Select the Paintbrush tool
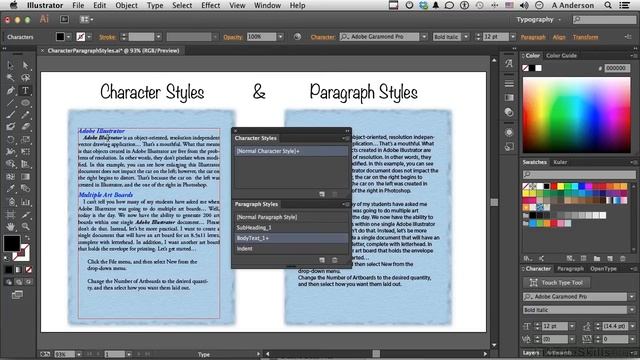Screen dimensions: 640x360 [x=11, y=115]
